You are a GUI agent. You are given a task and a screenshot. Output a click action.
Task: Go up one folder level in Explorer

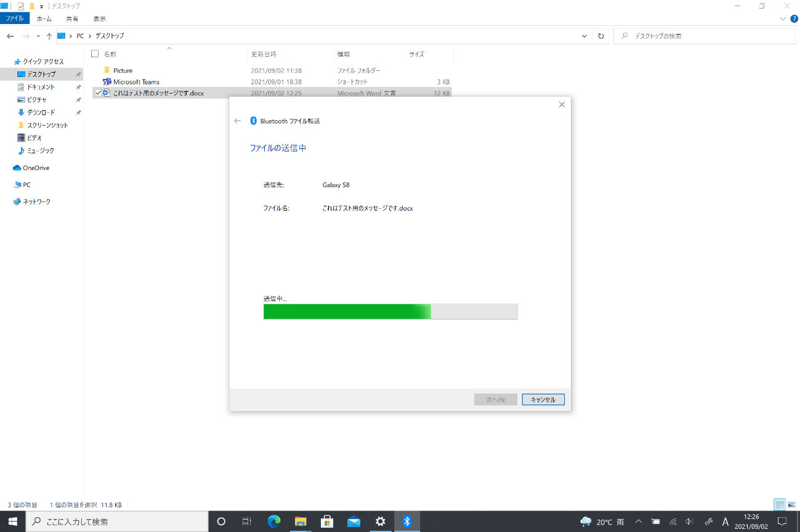(49, 36)
